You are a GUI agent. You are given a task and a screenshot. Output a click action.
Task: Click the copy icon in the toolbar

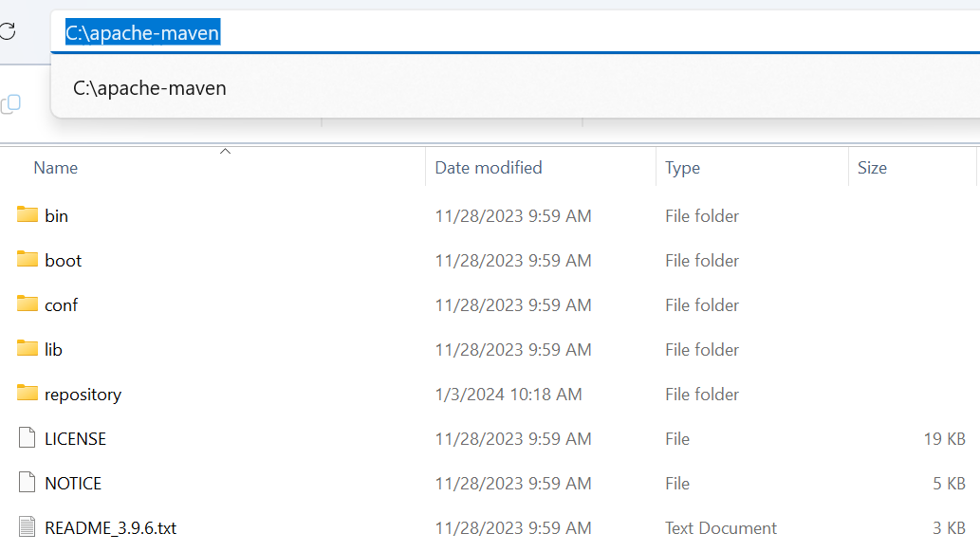[10, 103]
